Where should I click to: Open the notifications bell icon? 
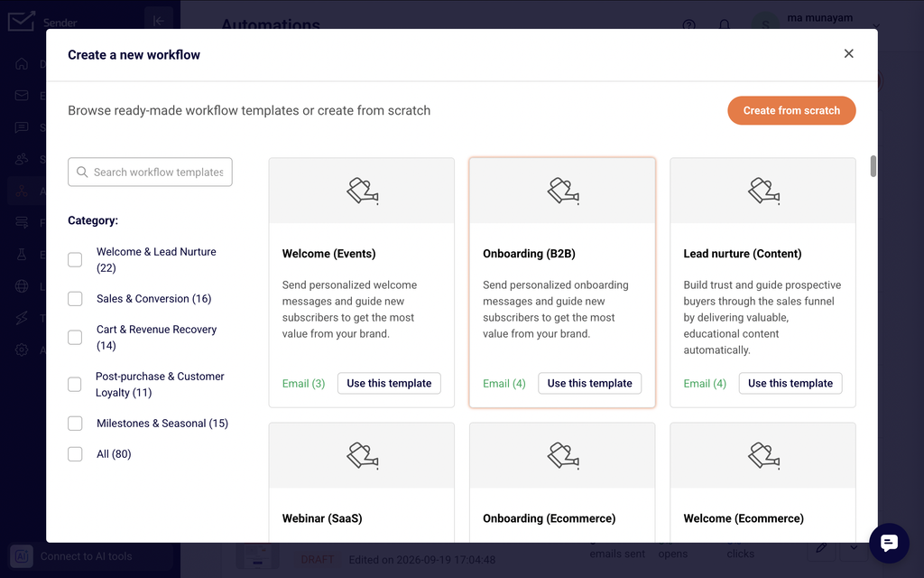[x=725, y=24]
